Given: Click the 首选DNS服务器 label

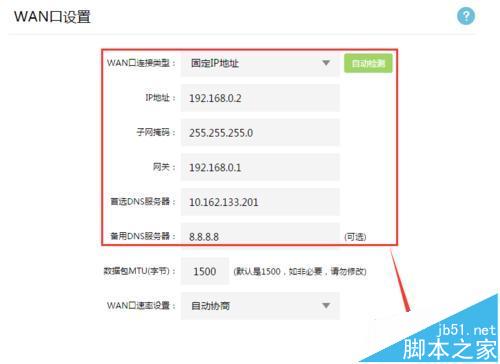Looking at the screenshot, I should pyautogui.click(x=143, y=202).
